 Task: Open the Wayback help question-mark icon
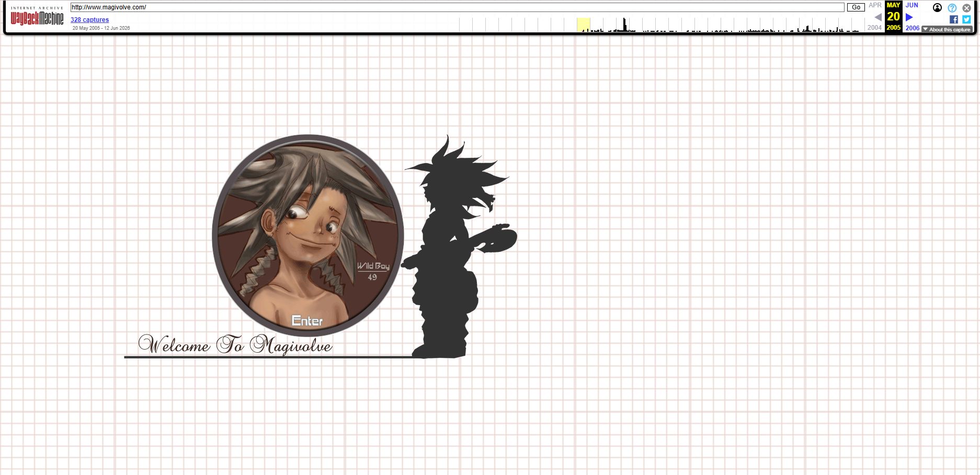tap(952, 8)
